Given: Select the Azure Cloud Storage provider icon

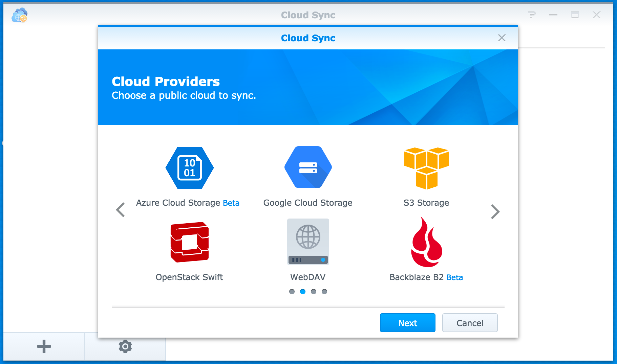Looking at the screenshot, I should pos(190,168).
